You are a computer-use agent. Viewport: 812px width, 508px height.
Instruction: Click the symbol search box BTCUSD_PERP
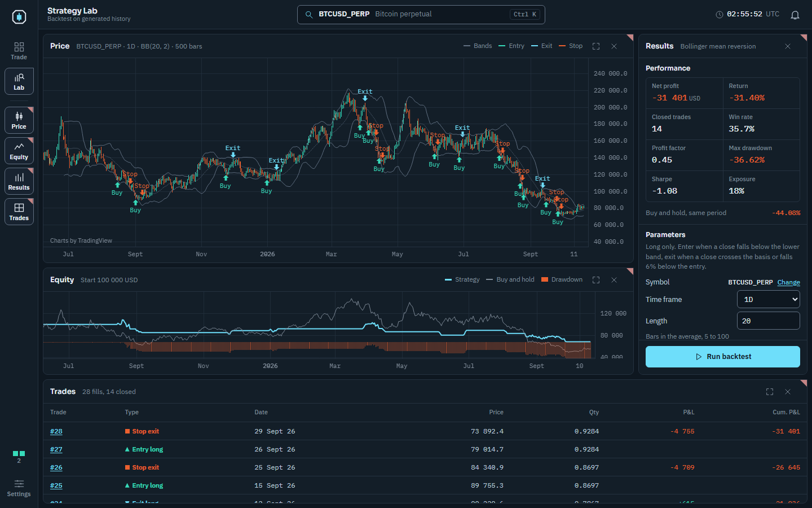421,15
